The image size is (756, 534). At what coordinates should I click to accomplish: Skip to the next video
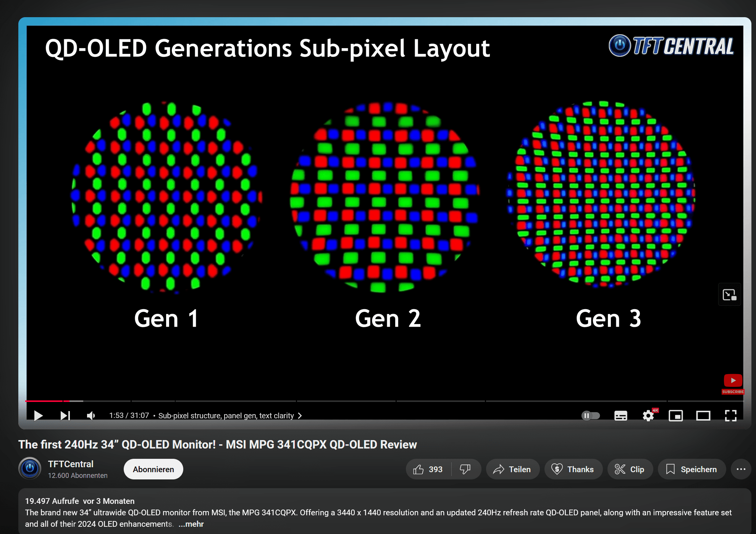(65, 415)
